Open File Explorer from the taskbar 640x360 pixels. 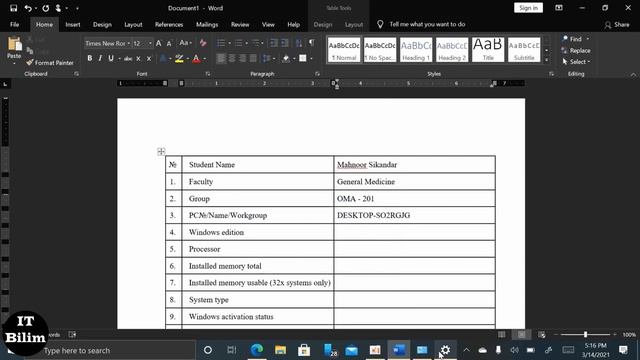click(280, 350)
